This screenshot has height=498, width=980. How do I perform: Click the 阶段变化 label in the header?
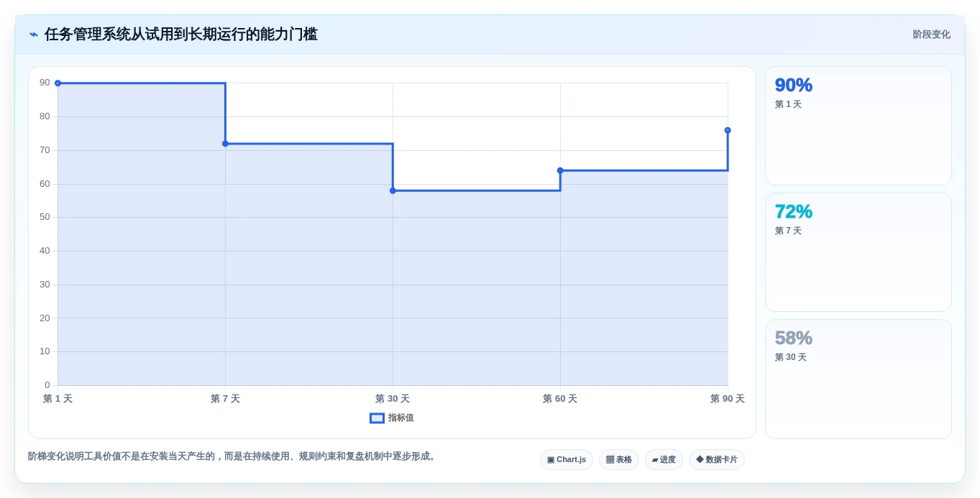pyautogui.click(x=931, y=34)
